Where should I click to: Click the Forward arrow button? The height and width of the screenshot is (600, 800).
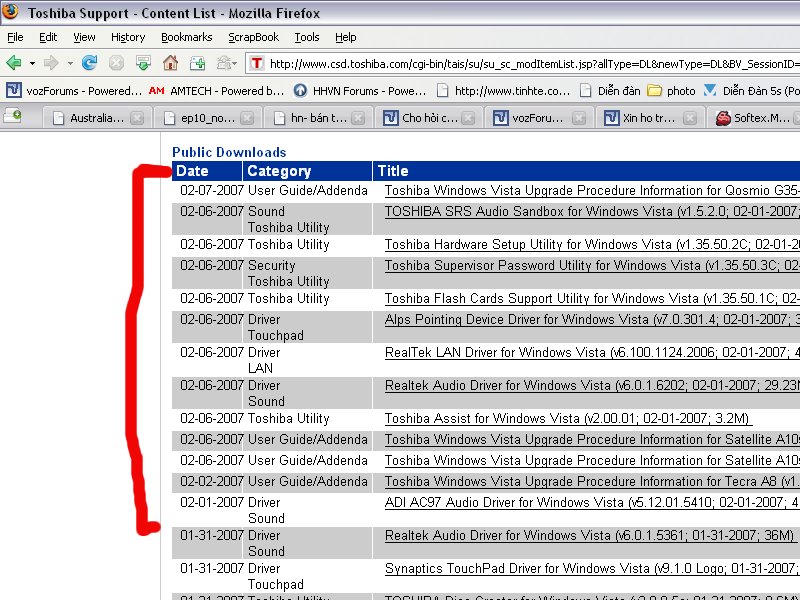(x=51, y=63)
